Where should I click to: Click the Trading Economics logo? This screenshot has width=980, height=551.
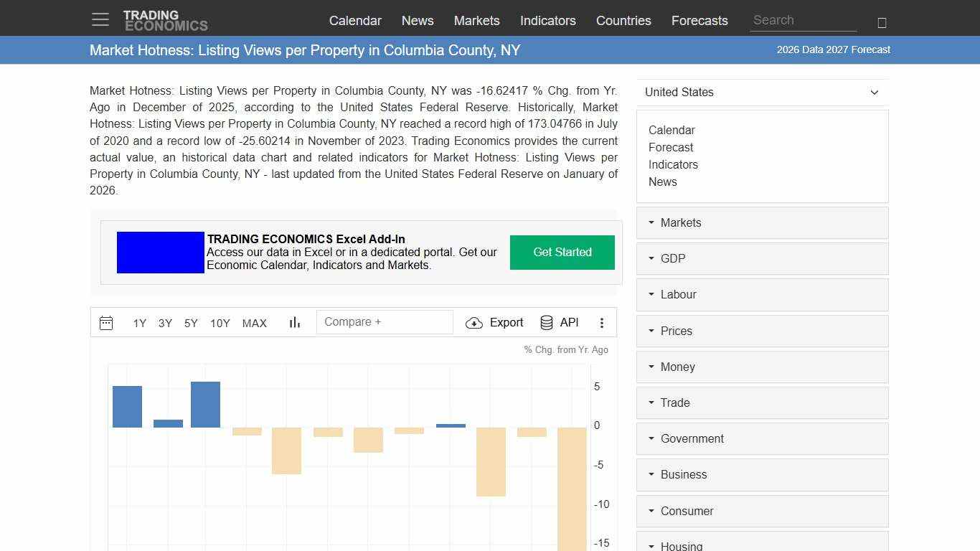coord(166,19)
